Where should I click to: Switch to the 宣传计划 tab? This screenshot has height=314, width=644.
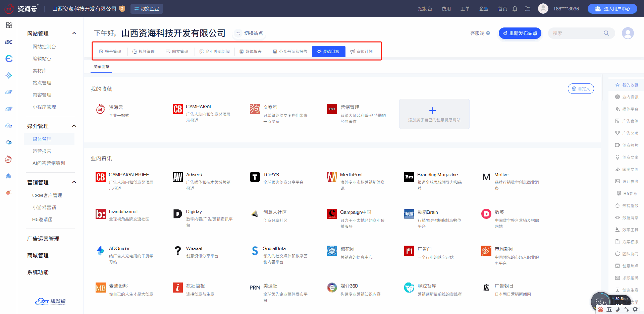(362, 52)
